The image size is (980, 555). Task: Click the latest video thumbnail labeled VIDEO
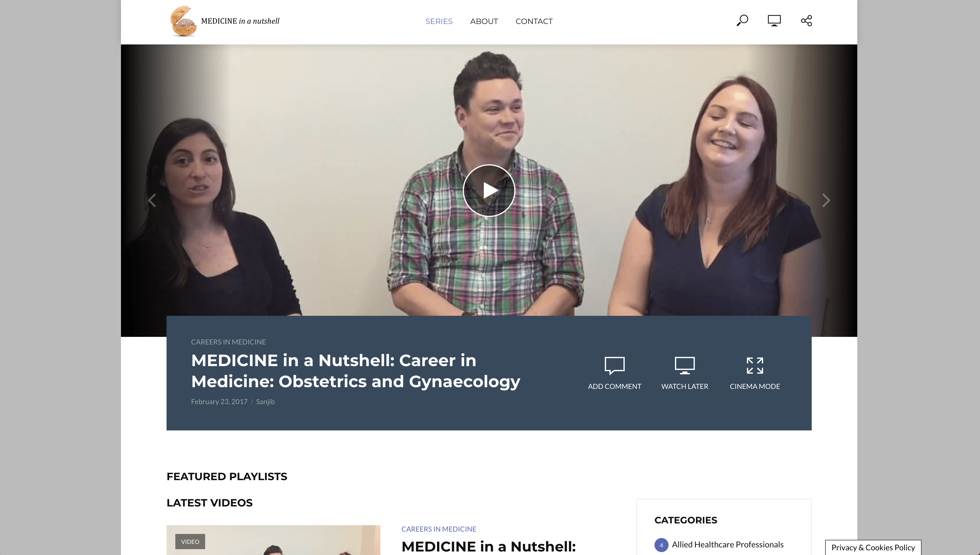tap(273, 540)
